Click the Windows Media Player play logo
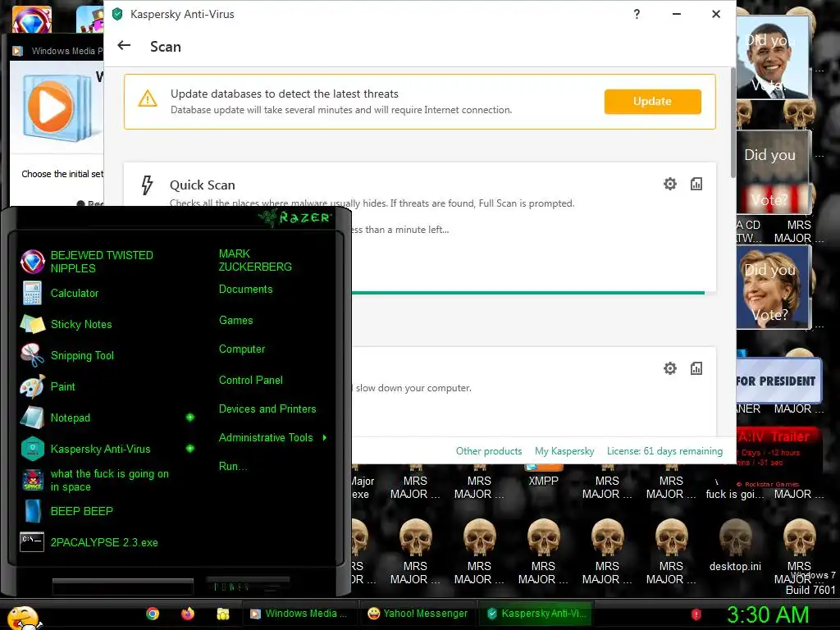This screenshot has width=840, height=630. (x=50, y=107)
